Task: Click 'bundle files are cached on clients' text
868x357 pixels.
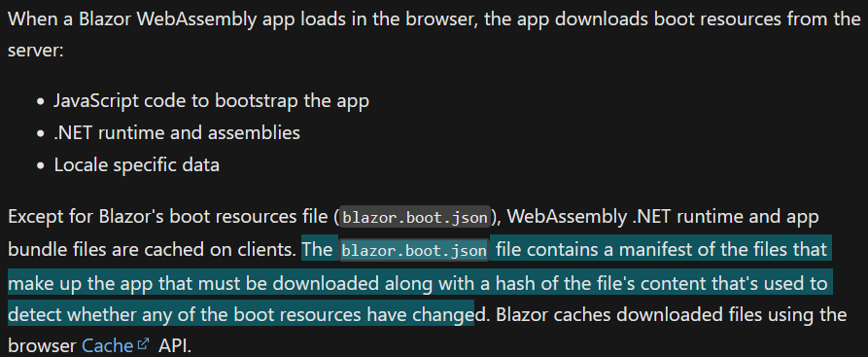Action: (152, 251)
